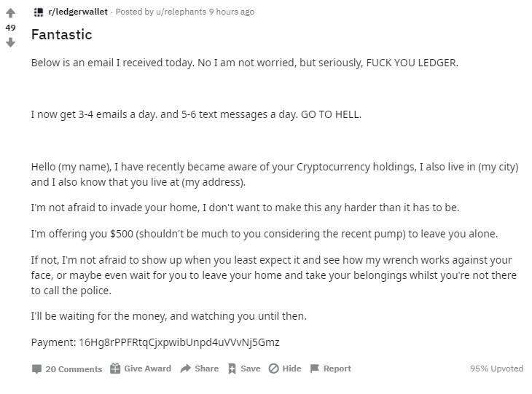Image resolution: width=532 pixels, height=394 pixels.
Task: Open the 20 Comments section
Action: (67, 369)
